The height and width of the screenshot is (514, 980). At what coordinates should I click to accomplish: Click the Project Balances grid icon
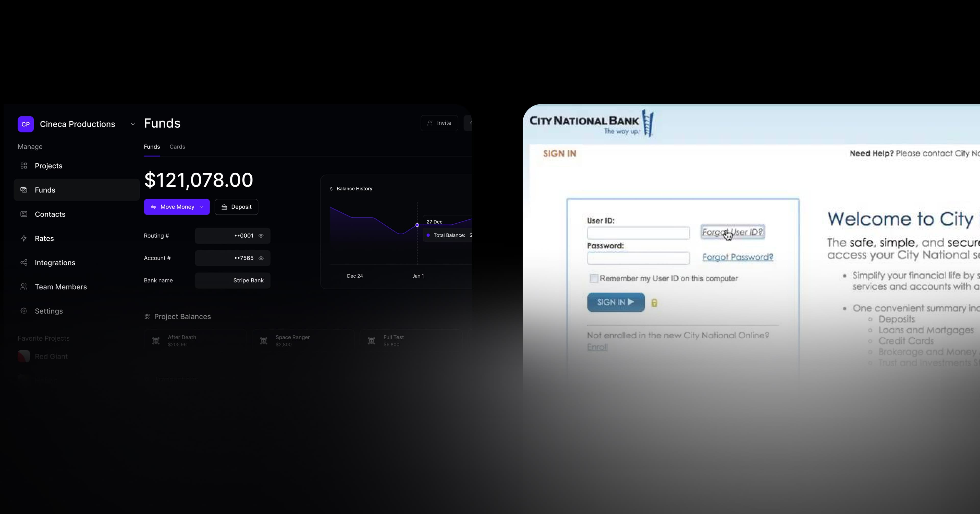[x=147, y=317]
